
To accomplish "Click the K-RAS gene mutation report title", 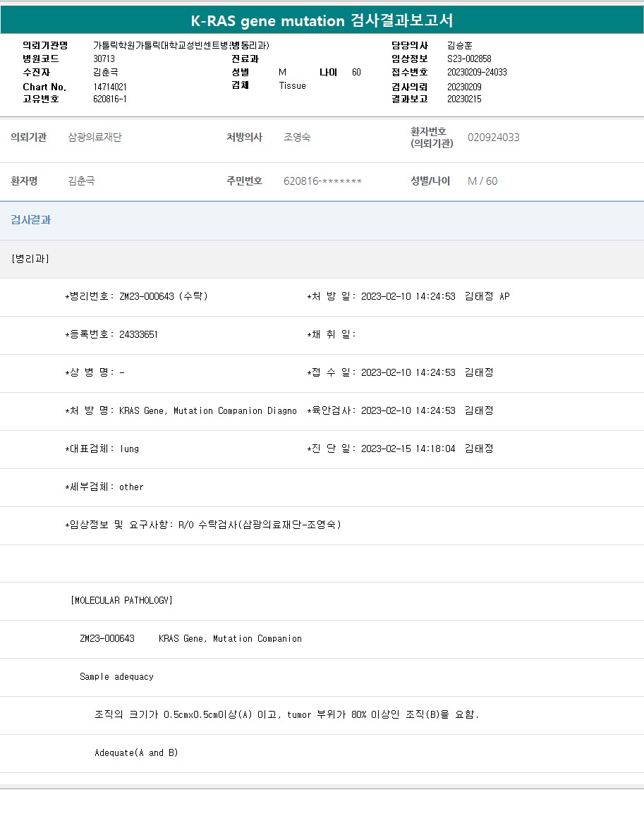I will 322,20.
